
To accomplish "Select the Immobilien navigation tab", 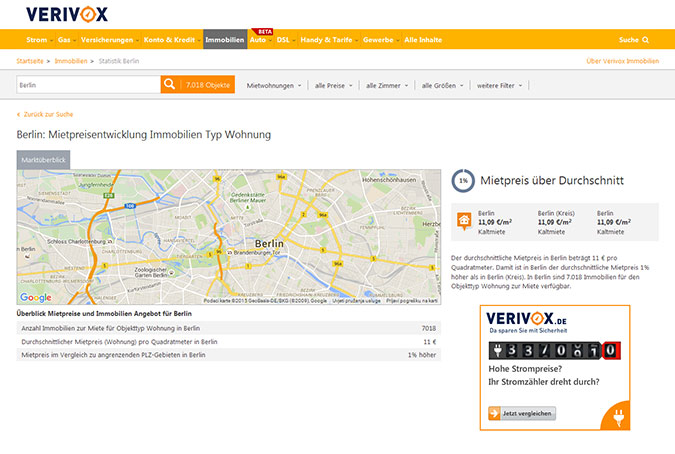I will tap(225, 40).
